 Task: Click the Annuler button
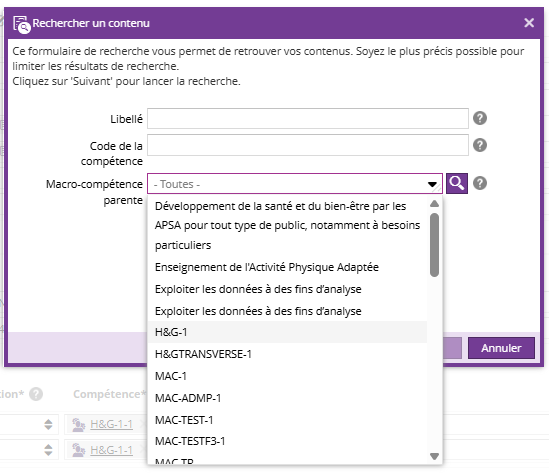501,348
